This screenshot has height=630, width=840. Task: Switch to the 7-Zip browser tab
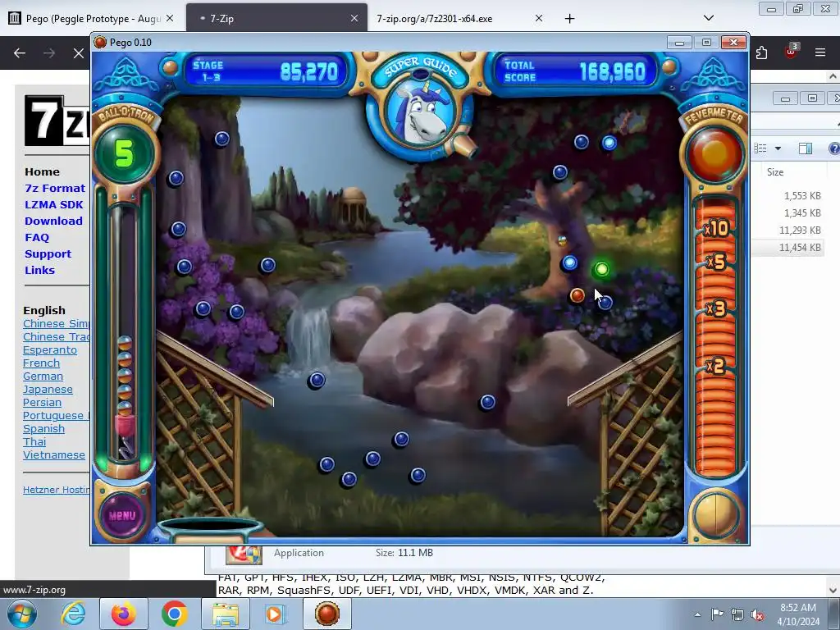(276, 19)
